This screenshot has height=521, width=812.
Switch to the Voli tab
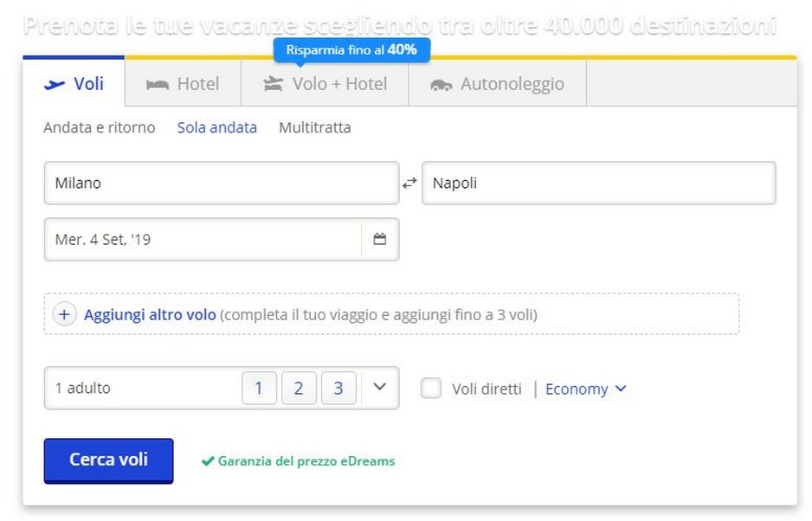point(74,83)
